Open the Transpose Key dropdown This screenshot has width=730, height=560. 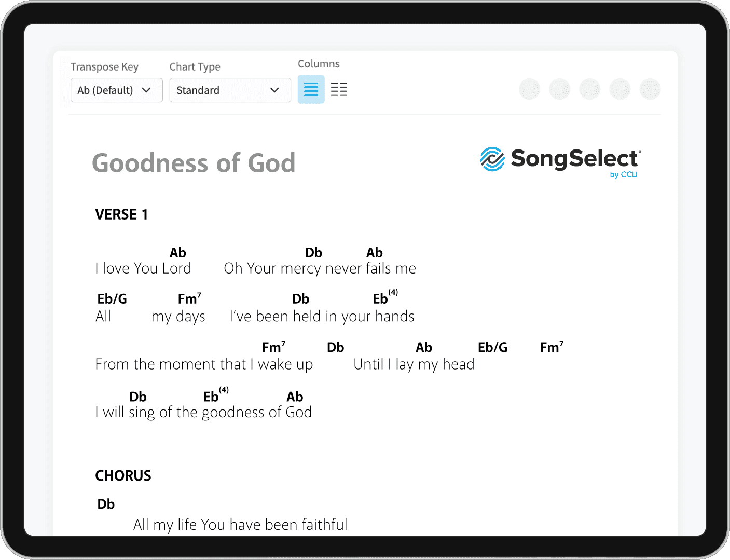click(x=116, y=90)
